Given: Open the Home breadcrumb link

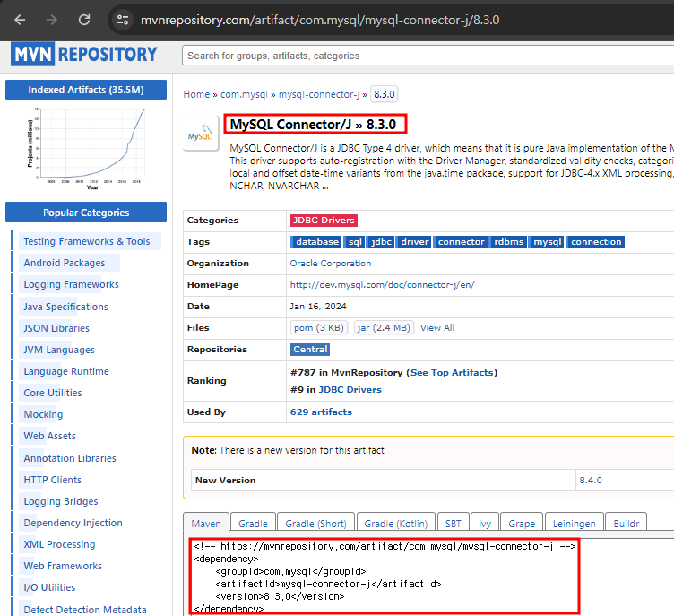Looking at the screenshot, I should (196, 94).
